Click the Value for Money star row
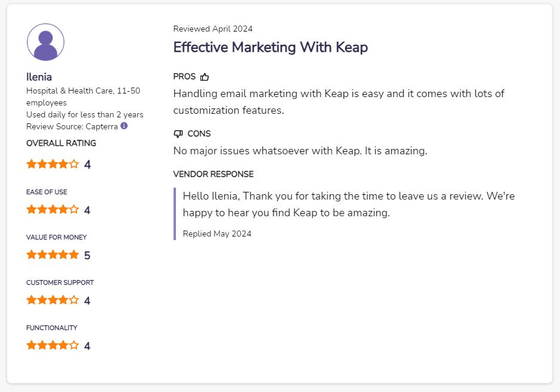The width and height of the screenshot is (560, 392). [52, 254]
